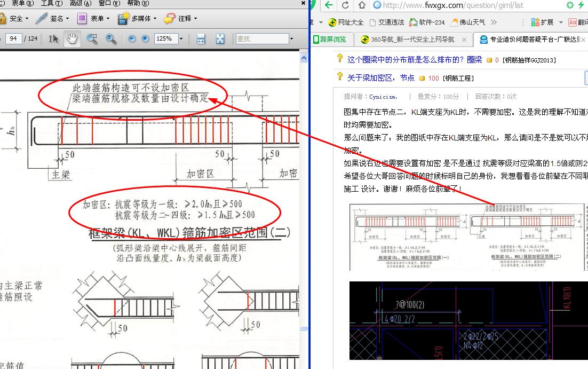This screenshot has width=588, height=369.
Task: Click the pen icon for 签名
Action: click(42, 18)
